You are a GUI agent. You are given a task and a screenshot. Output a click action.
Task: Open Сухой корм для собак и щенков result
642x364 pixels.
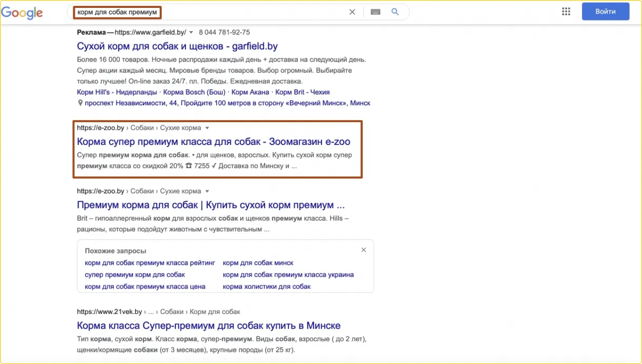tap(177, 46)
